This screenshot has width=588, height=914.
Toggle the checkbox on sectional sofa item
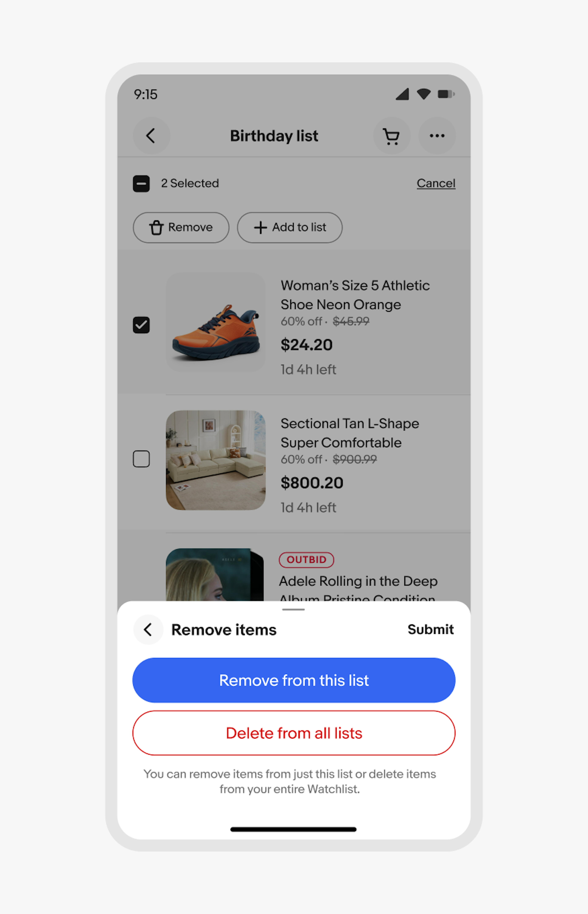[x=142, y=458]
